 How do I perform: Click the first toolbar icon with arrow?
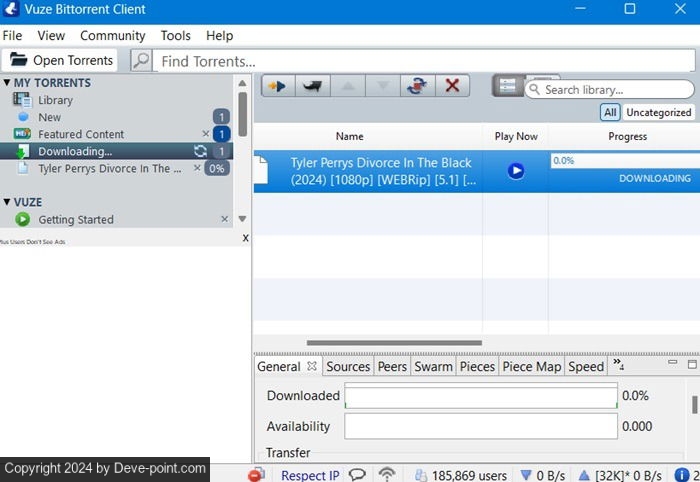click(x=278, y=87)
